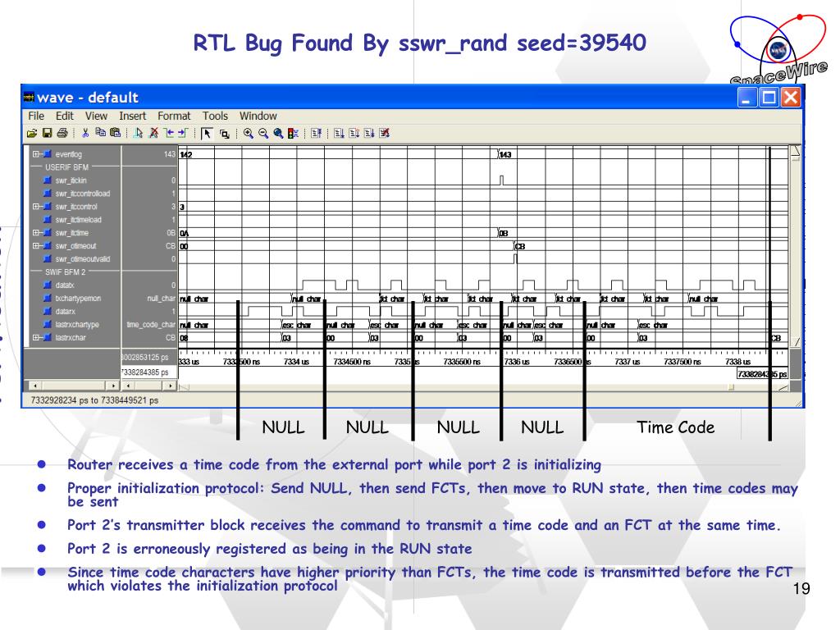Click the Save floppy disk icon
Image resolution: width=840 pixels, height=630 pixels.
click(x=47, y=133)
